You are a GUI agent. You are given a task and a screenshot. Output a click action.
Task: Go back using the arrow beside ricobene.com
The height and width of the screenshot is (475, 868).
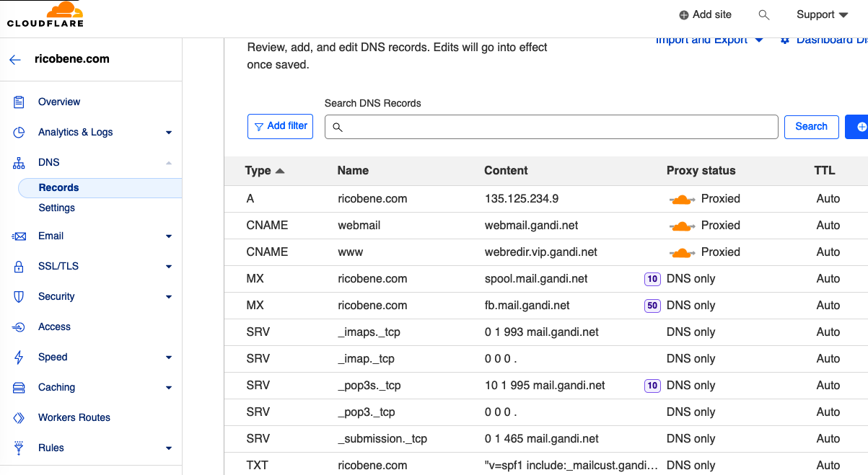click(x=15, y=60)
